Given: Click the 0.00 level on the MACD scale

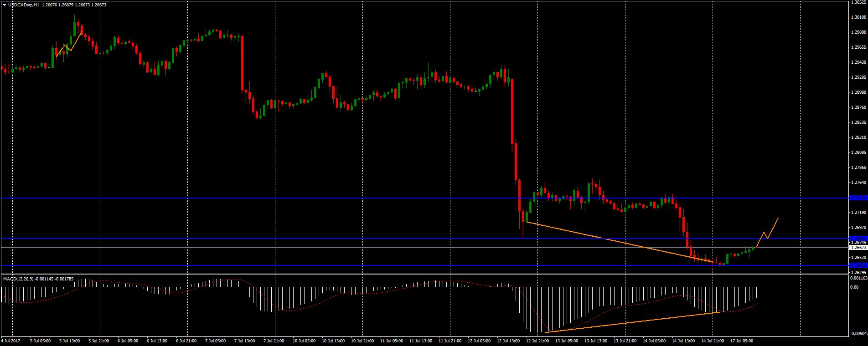Looking at the screenshot, I should point(854,287).
